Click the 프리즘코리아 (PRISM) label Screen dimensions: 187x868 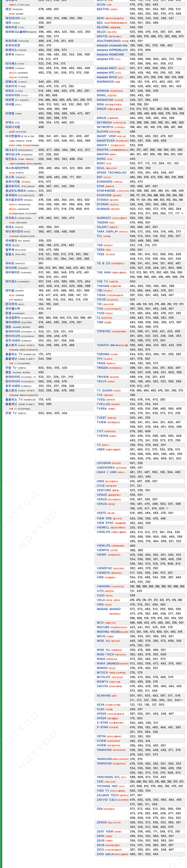[x=19, y=199]
